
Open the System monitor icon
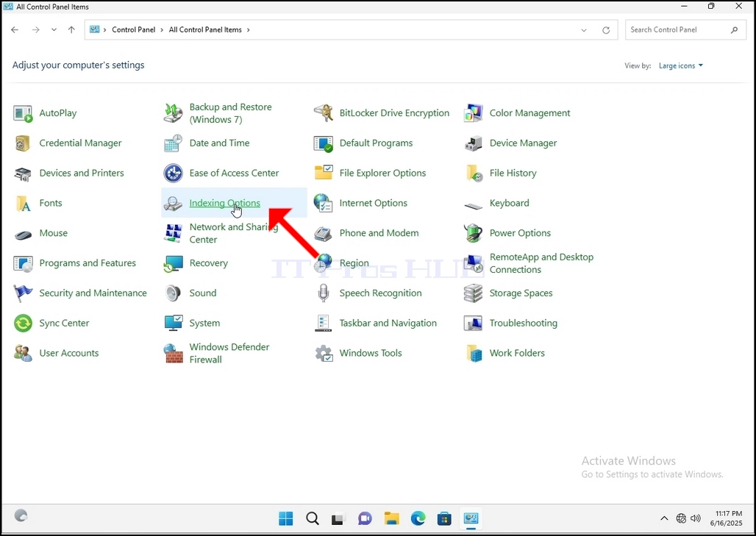(x=173, y=324)
